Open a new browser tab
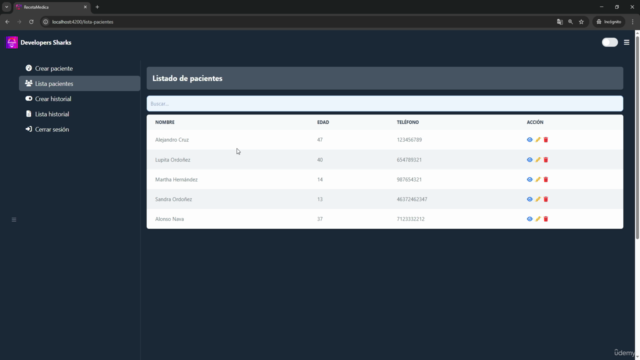This screenshot has height=360, width=640. (x=97, y=7)
